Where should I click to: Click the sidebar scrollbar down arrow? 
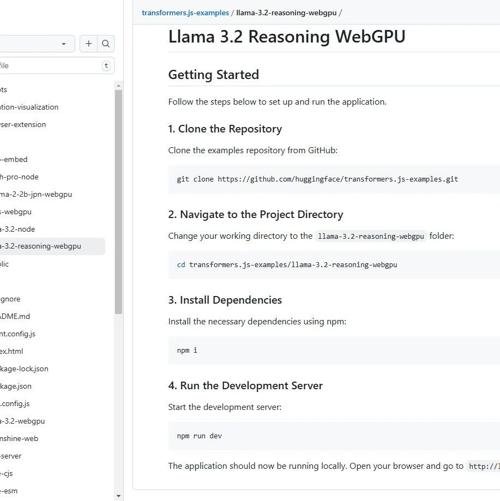click(118, 496)
